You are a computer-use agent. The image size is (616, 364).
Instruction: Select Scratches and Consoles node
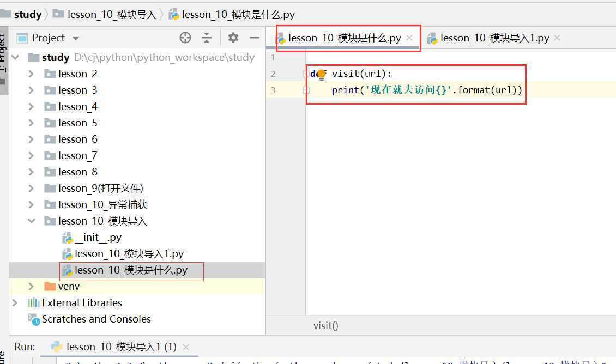89,319
